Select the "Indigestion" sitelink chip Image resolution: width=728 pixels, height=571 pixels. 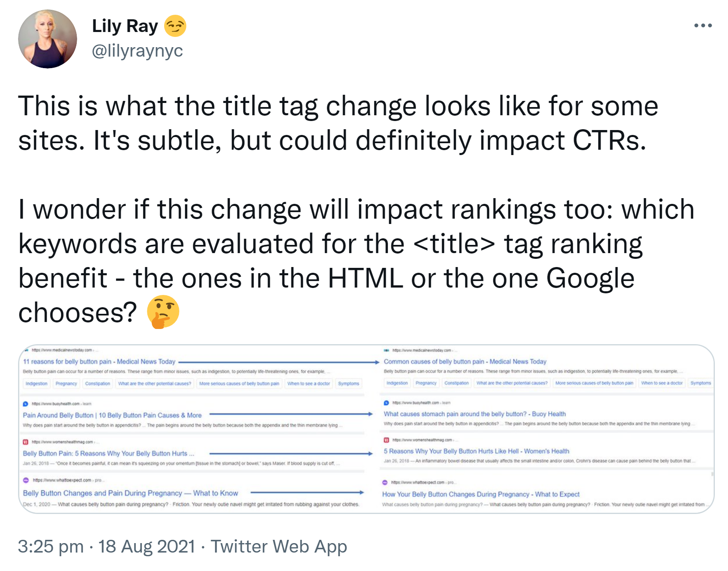[36, 384]
